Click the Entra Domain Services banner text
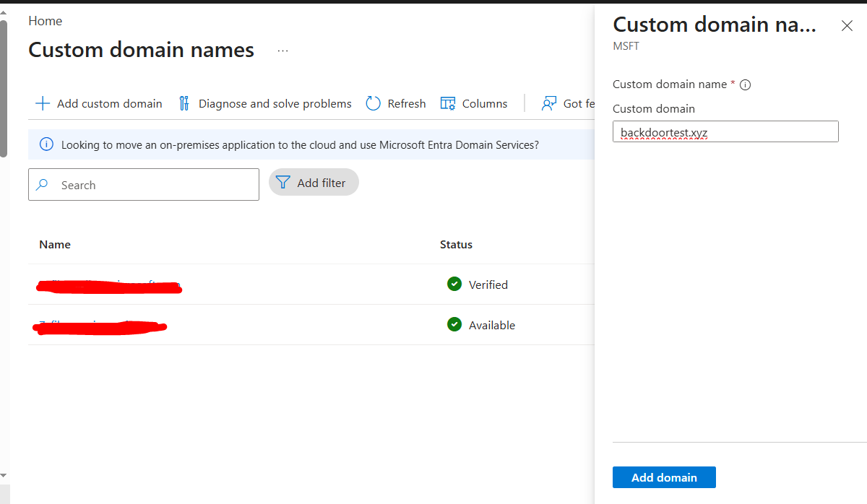 (x=300, y=144)
